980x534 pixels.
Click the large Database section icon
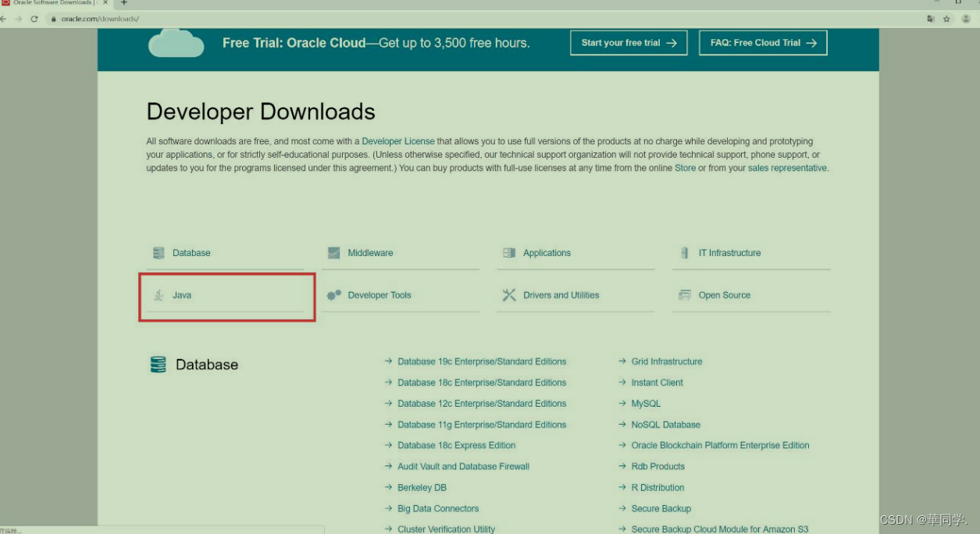pyautogui.click(x=159, y=365)
